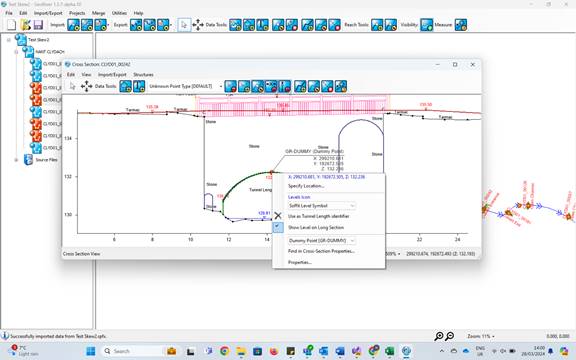Click the Tunnel Length label on the plot
The image size is (576, 360).
click(260, 190)
